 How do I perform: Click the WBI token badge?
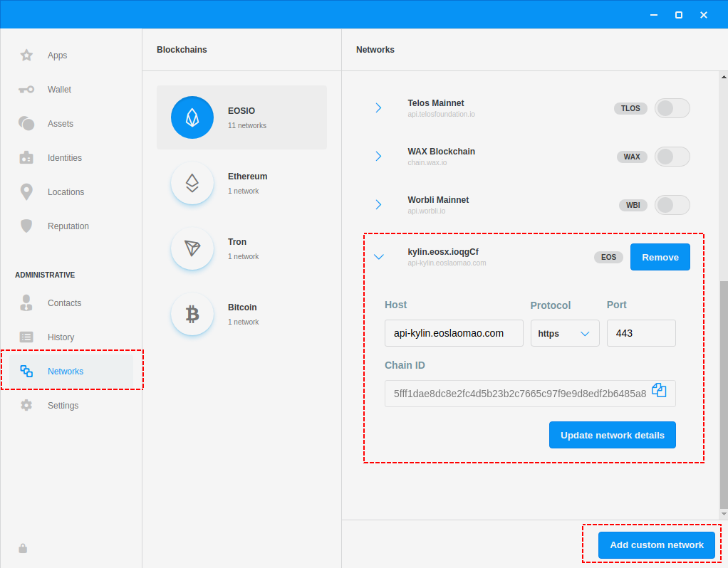click(x=633, y=205)
